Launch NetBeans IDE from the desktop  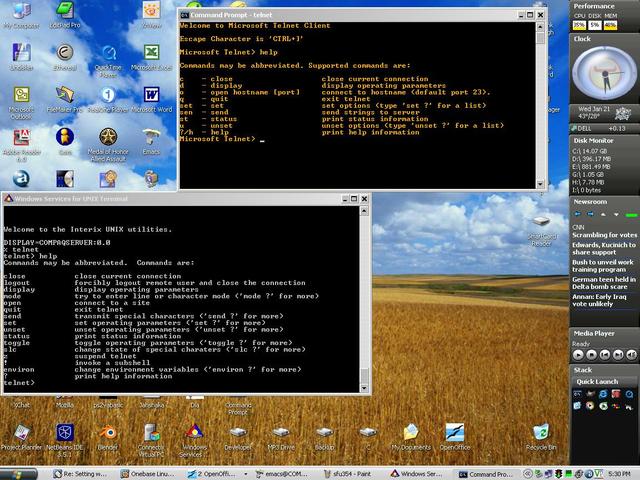(64, 440)
